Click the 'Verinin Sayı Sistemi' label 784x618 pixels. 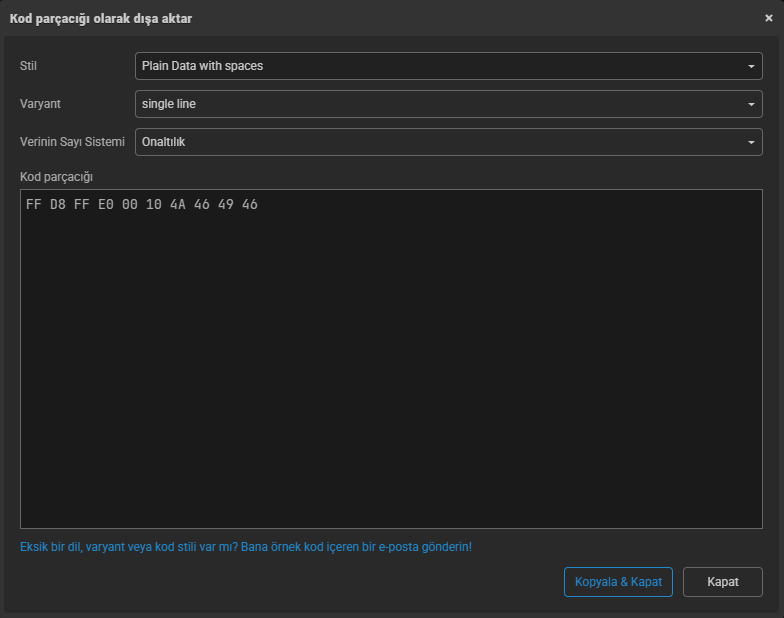(x=72, y=142)
